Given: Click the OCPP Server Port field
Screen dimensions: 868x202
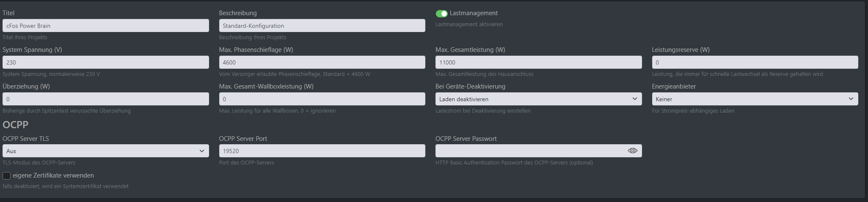Looking at the screenshot, I should [322, 151].
